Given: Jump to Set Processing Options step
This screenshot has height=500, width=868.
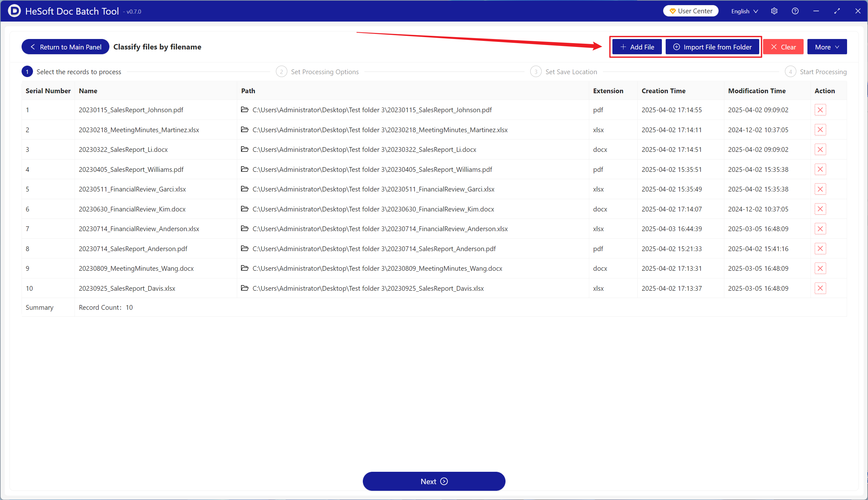Looking at the screenshot, I should pos(317,72).
